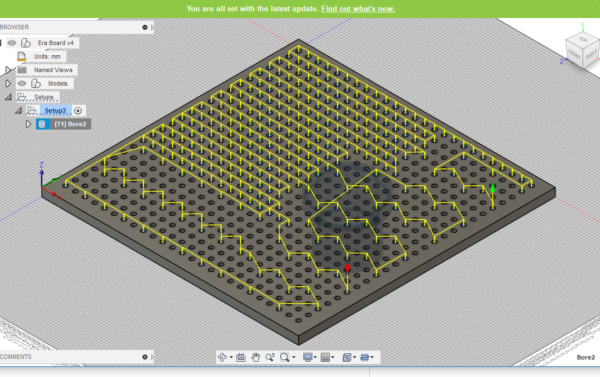Open the Find out what's new link
This screenshot has width=600, height=377.
358,8
